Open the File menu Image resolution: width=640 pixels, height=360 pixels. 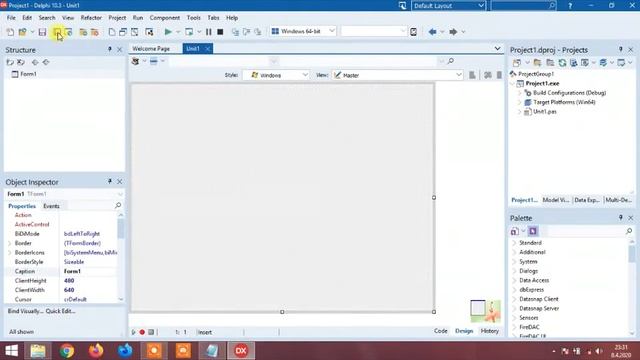(11, 18)
